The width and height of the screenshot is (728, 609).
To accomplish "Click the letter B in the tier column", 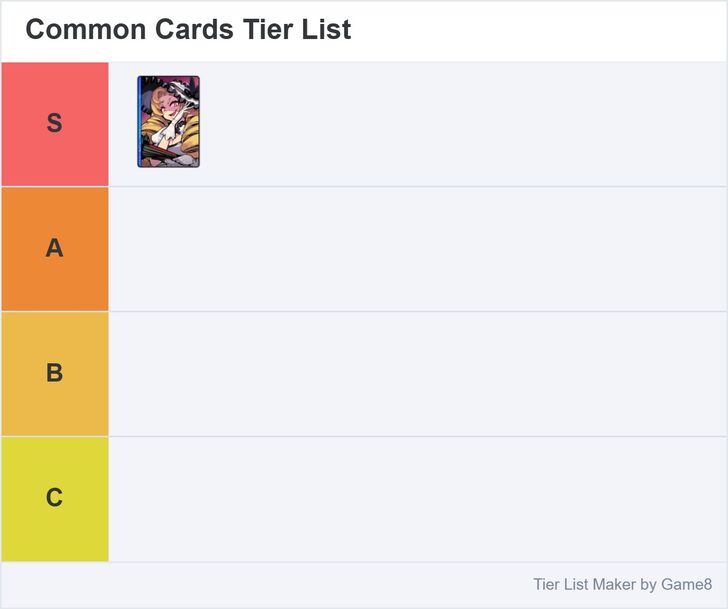I will pos(55,373).
